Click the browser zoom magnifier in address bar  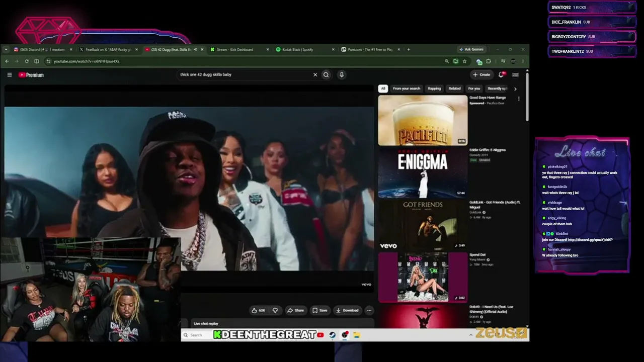(x=446, y=61)
